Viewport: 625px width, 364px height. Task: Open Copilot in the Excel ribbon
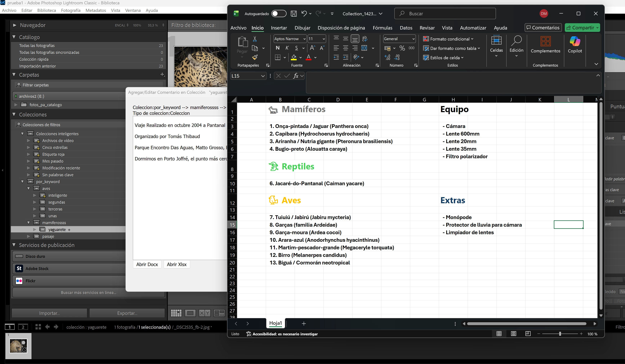(x=575, y=44)
